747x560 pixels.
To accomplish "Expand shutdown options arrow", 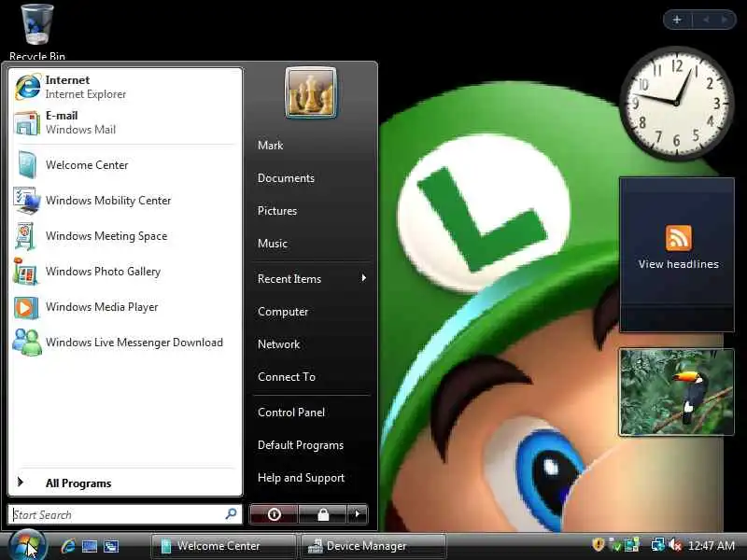I will [358, 514].
